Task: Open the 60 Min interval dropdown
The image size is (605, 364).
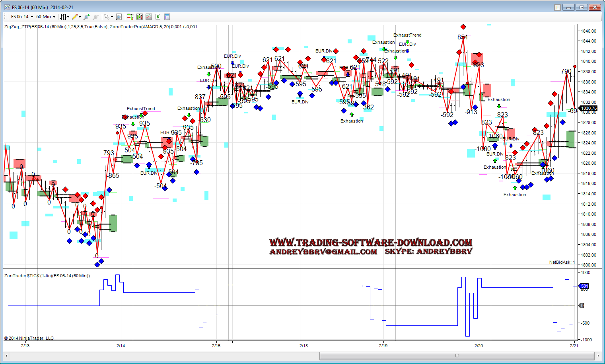Action: click(46, 17)
